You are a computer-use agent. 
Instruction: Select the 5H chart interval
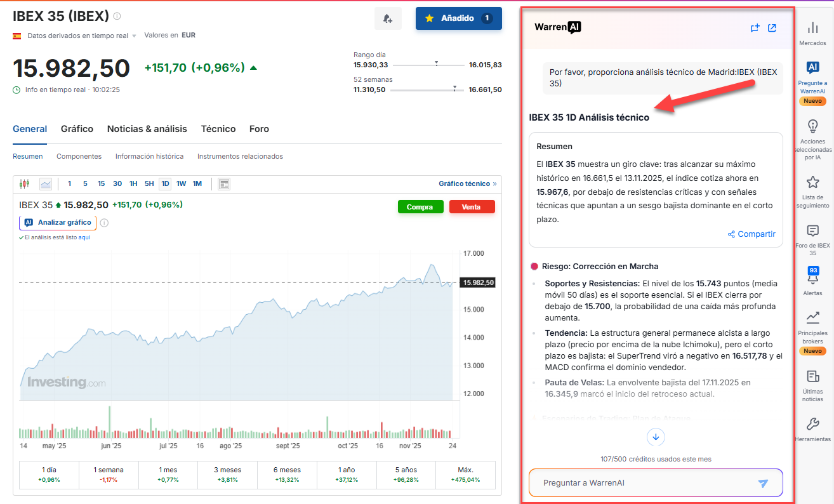[149, 184]
